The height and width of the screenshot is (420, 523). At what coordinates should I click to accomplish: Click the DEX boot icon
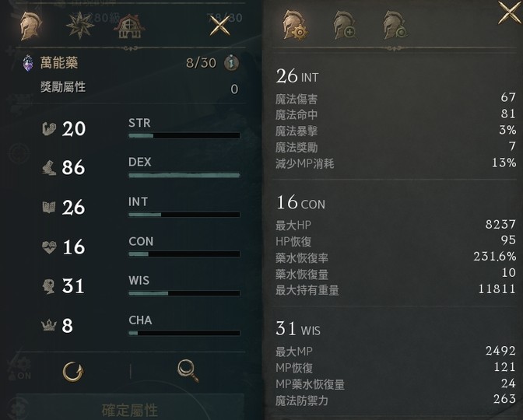point(49,168)
